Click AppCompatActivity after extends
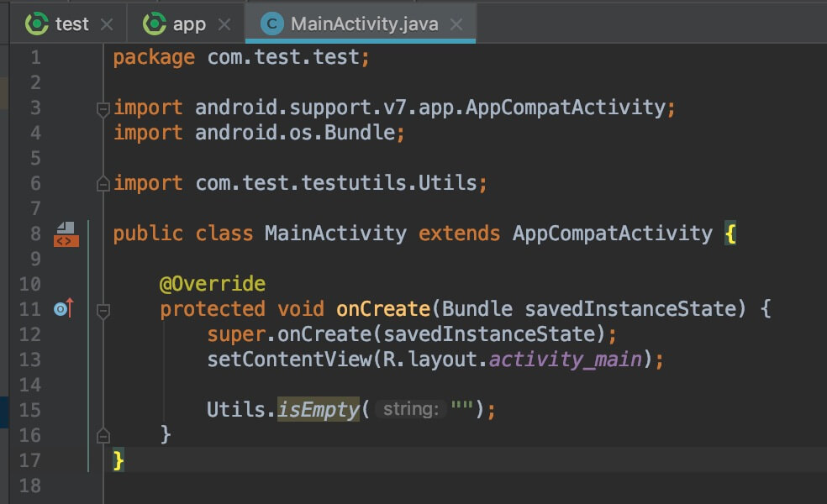827x504 pixels. click(613, 234)
